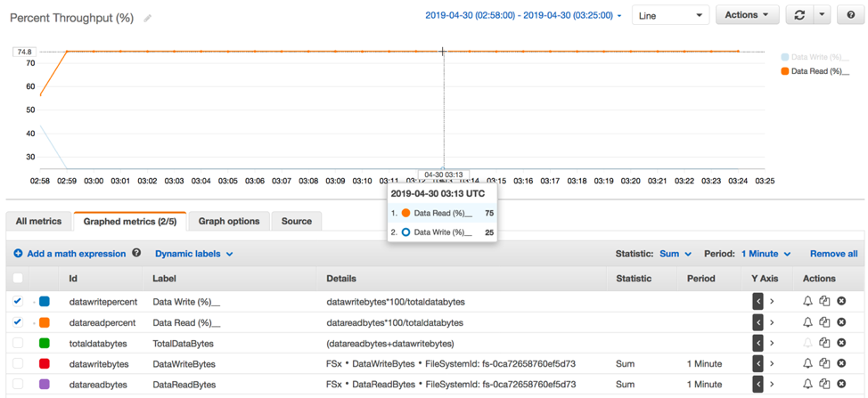Set datareadbytes to right Y axis
This screenshot has height=398, width=868.
[x=771, y=384]
